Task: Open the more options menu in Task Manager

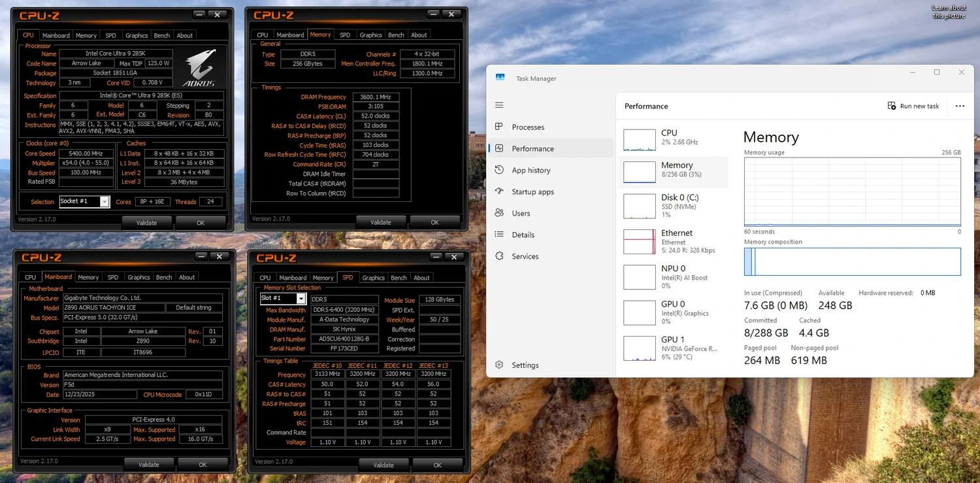Action: click(x=960, y=106)
